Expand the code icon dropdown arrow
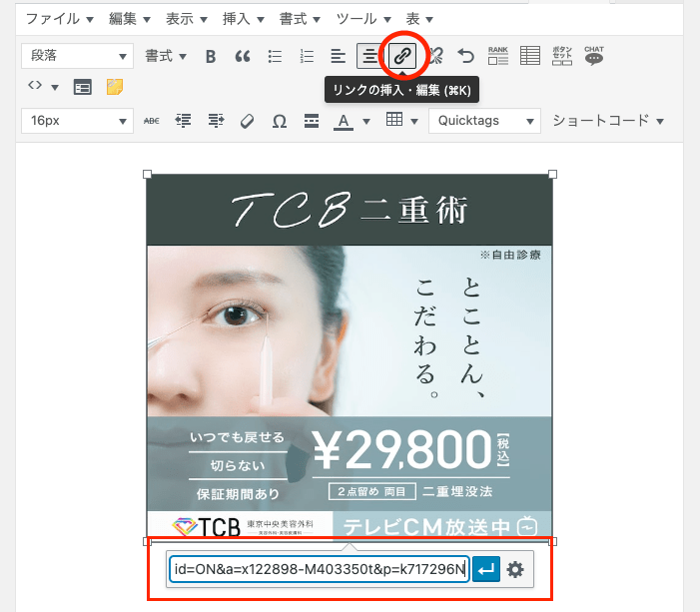Viewport: 700px width, 612px height. point(55,87)
